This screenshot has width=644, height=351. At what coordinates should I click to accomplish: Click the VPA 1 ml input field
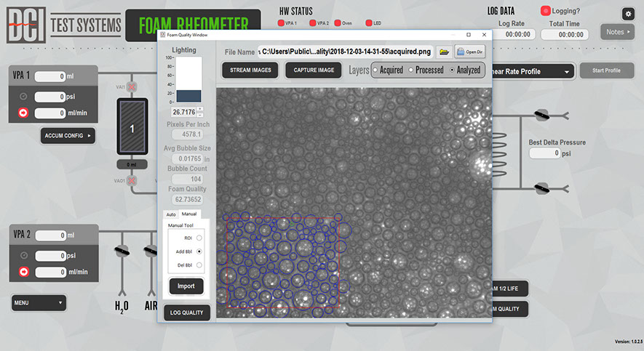[50, 76]
